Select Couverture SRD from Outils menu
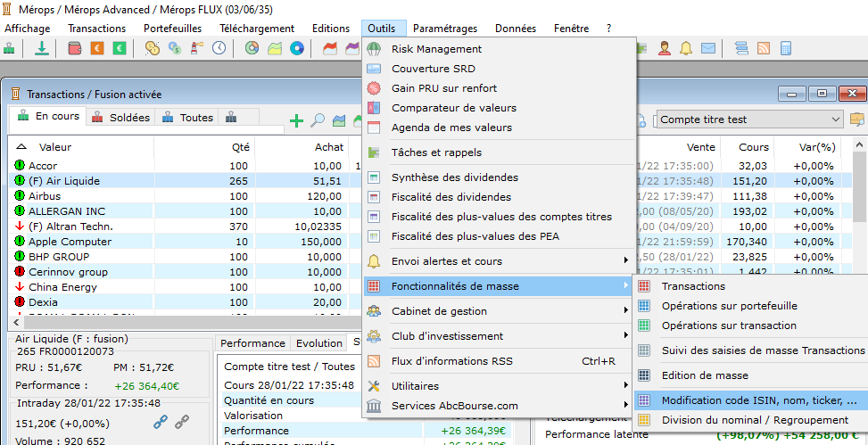The image size is (868, 445). pyautogui.click(x=498, y=69)
